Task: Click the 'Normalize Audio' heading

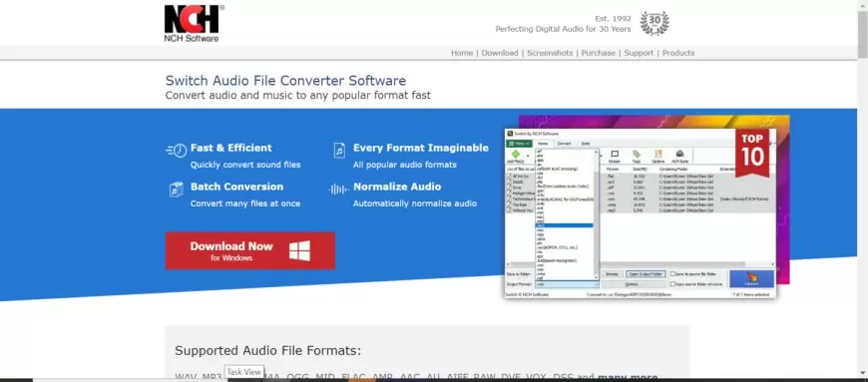Action: click(397, 187)
